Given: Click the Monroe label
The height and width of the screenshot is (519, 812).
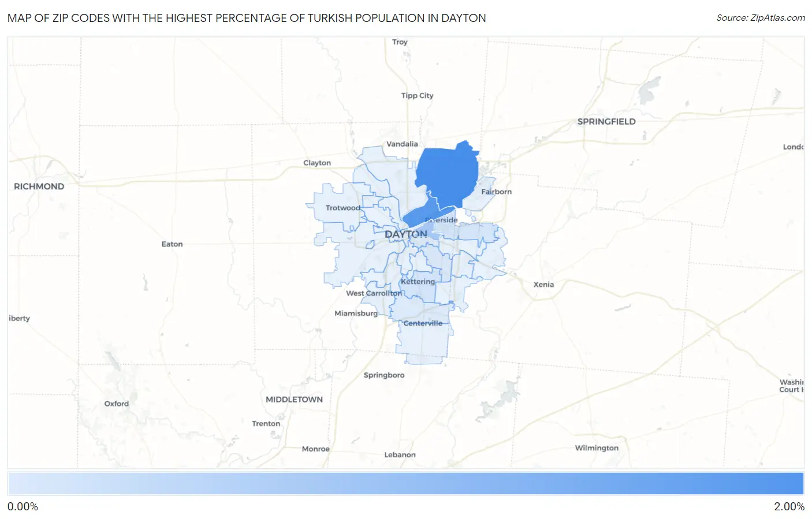Looking at the screenshot, I should (x=315, y=449).
